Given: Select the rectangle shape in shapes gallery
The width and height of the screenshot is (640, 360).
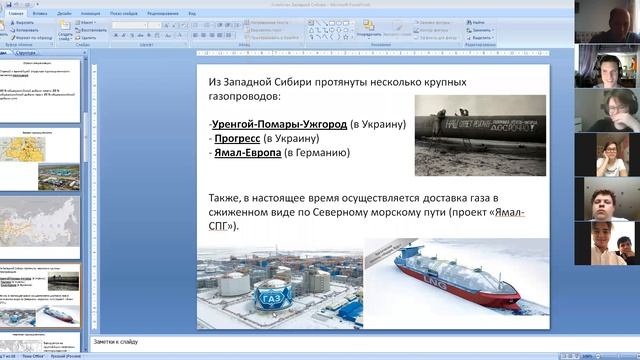Looking at the screenshot, I should pos(332,23).
